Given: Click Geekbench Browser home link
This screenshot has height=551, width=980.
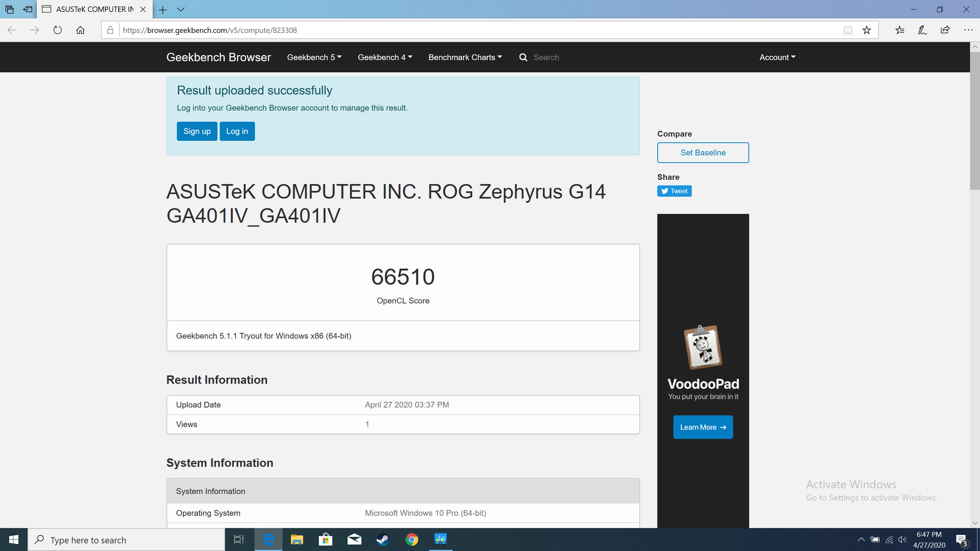Looking at the screenshot, I should click(x=219, y=57).
